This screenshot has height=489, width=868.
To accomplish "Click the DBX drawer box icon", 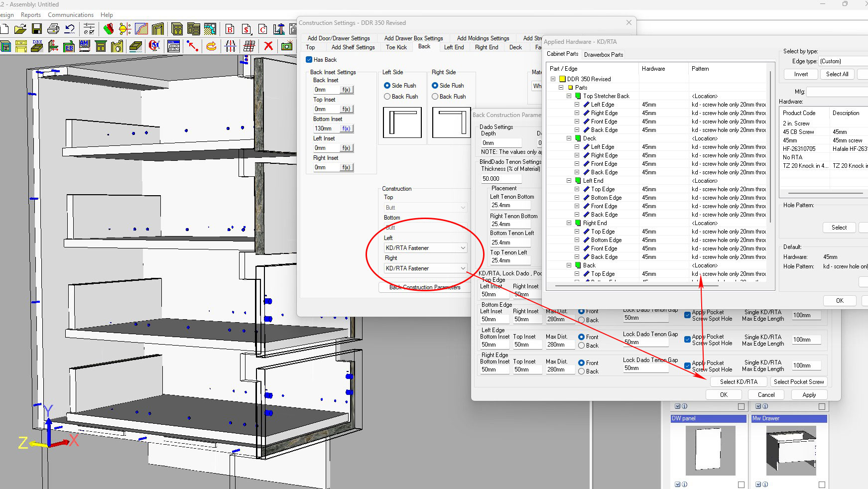I will pyautogui.click(x=37, y=46).
